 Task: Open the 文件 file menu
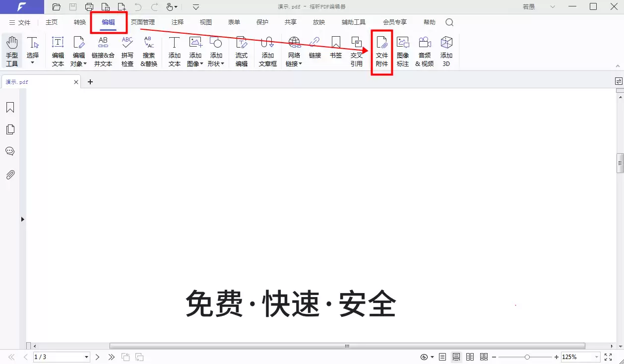20,22
